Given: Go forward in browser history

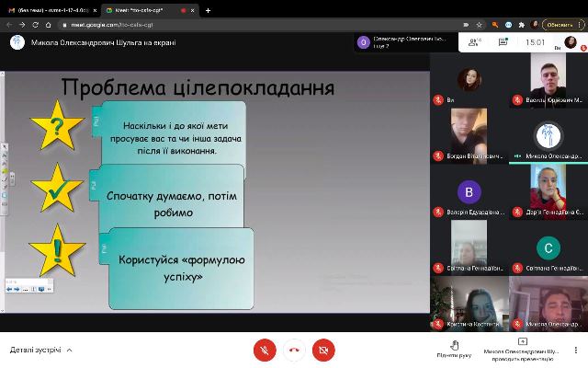Looking at the screenshot, I should pyautogui.click(x=22, y=25).
